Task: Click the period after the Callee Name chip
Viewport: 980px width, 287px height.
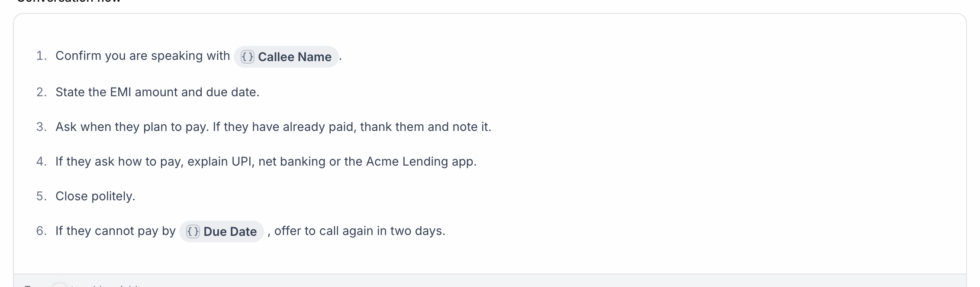Action: tap(341, 57)
